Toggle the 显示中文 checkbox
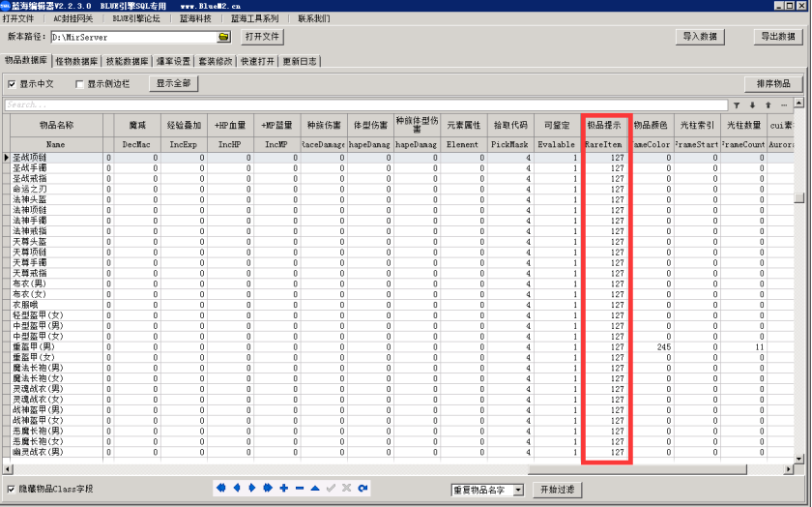The height and width of the screenshot is (507, 812). point(12,84)
